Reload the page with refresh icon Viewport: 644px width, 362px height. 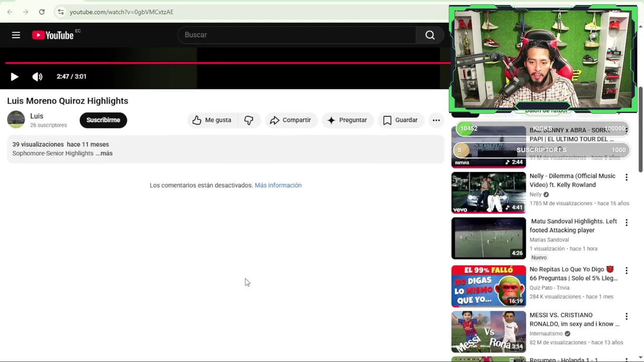point(42,12)
